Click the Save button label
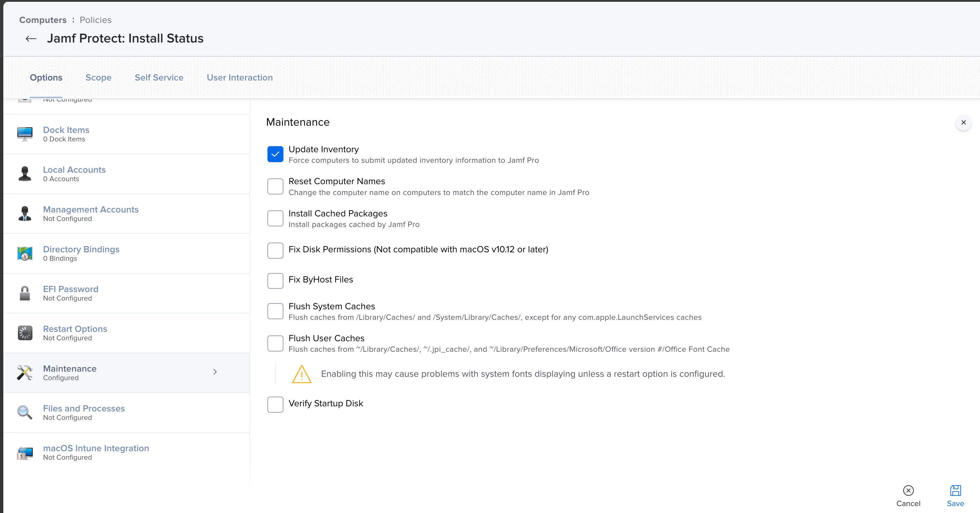 point(956,503)
